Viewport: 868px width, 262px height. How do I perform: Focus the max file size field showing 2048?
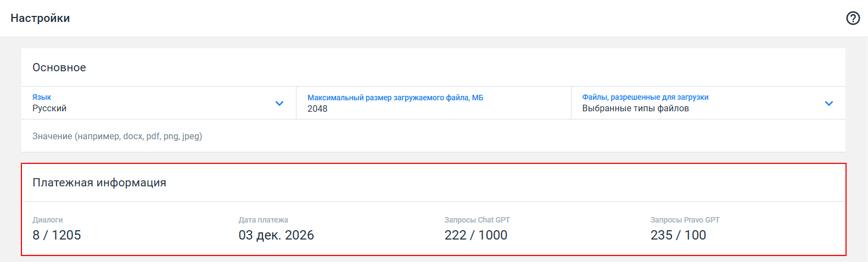coord(317,109)
